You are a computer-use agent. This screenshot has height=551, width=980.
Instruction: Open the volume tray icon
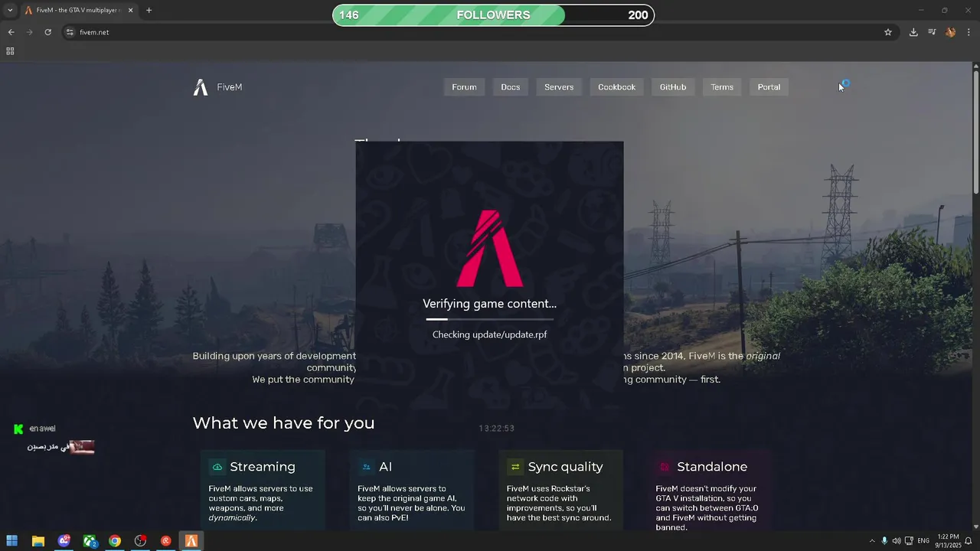pyautogui.click(x=897, y=541)
